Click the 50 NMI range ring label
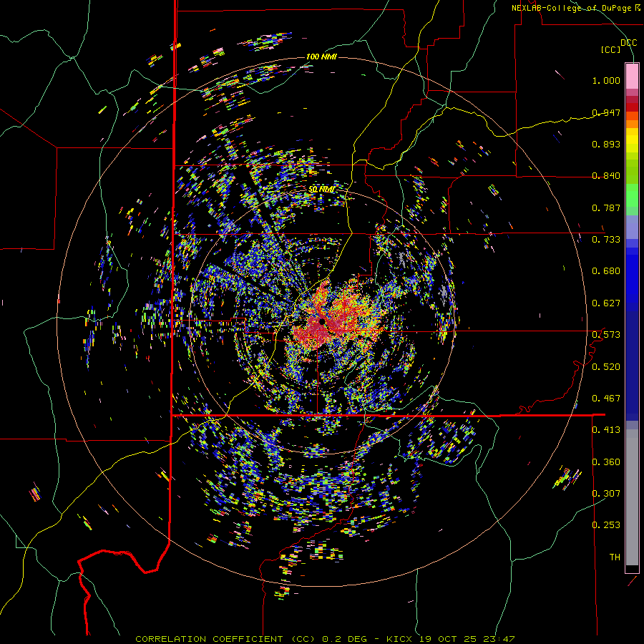Image resolution: width=644 pixels, height=644 pixels. [321, 190]
